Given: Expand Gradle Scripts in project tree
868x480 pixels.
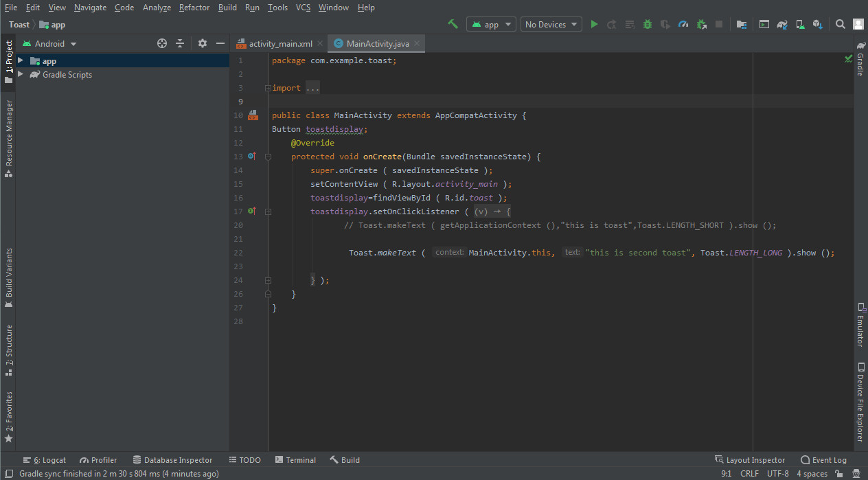Looking at the screenshot, I should [x=21, y=74].
